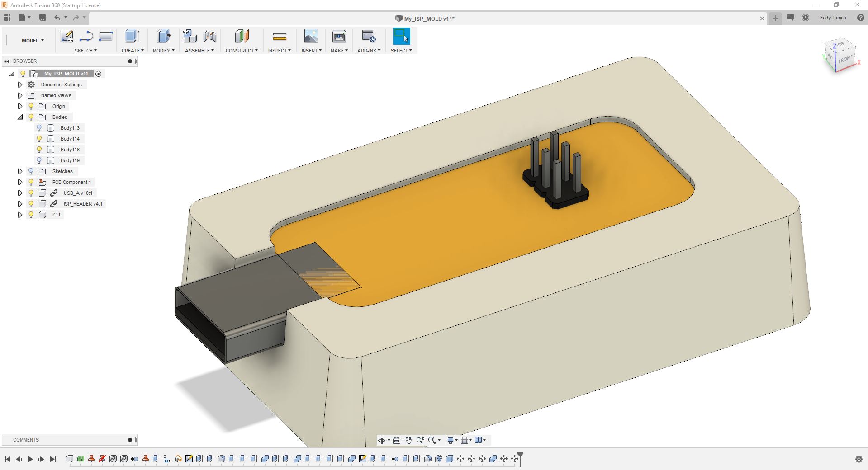The width and height of the screenshot is (868, 470).
Task: Save the design with the disk icon
Action: tap(43, 18)
